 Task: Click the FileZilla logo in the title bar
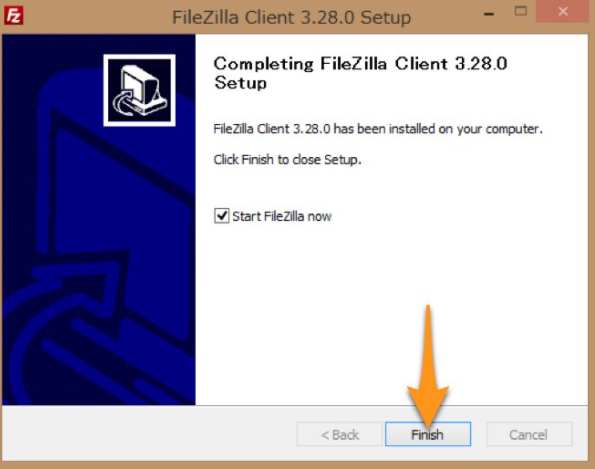[14, 16]
